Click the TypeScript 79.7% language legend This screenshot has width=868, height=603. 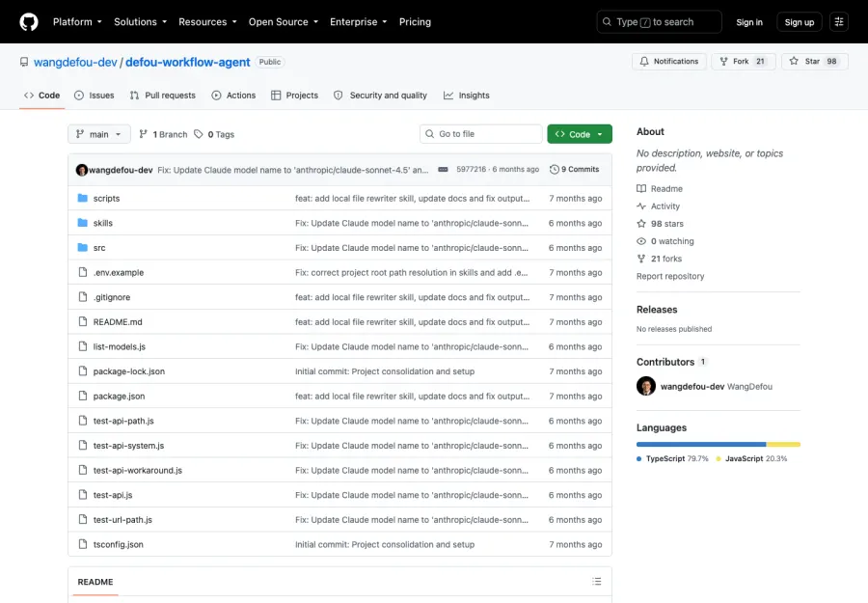[672, 458]
